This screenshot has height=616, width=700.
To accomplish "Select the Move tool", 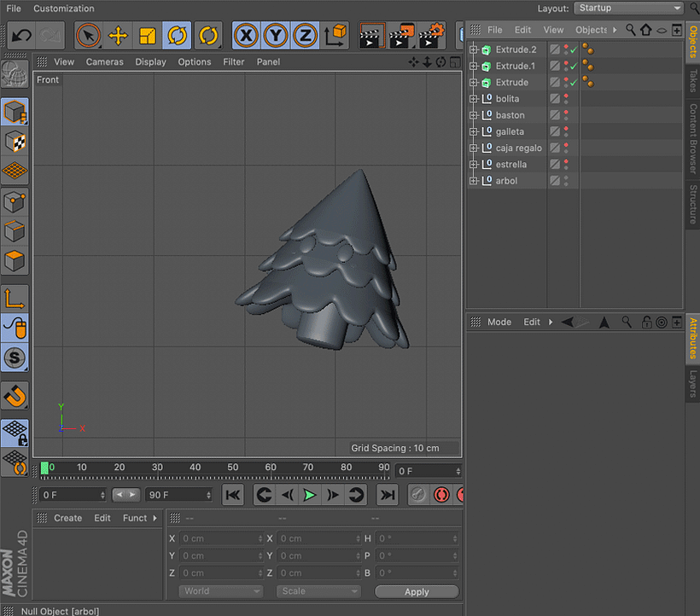I will point(118,36).
